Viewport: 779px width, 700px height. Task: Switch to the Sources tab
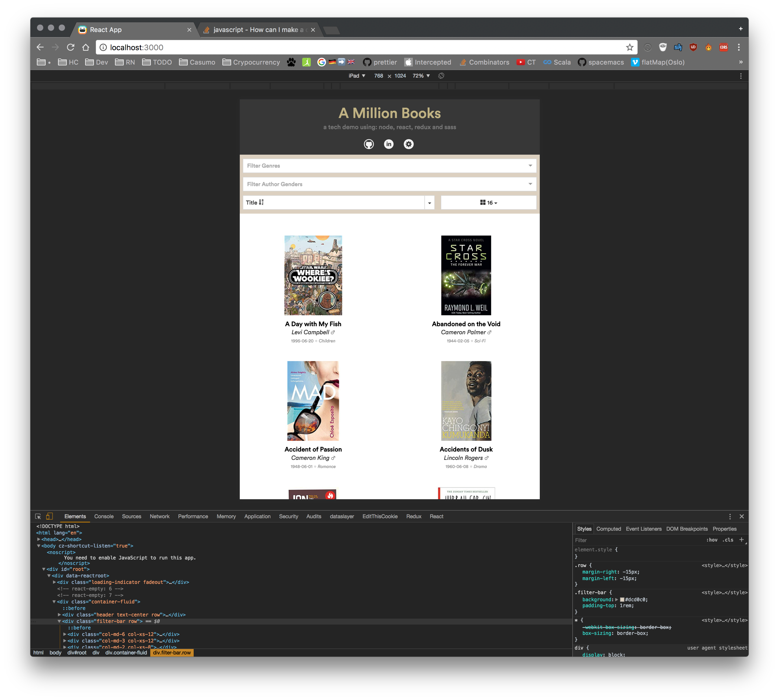pos(132,517)
